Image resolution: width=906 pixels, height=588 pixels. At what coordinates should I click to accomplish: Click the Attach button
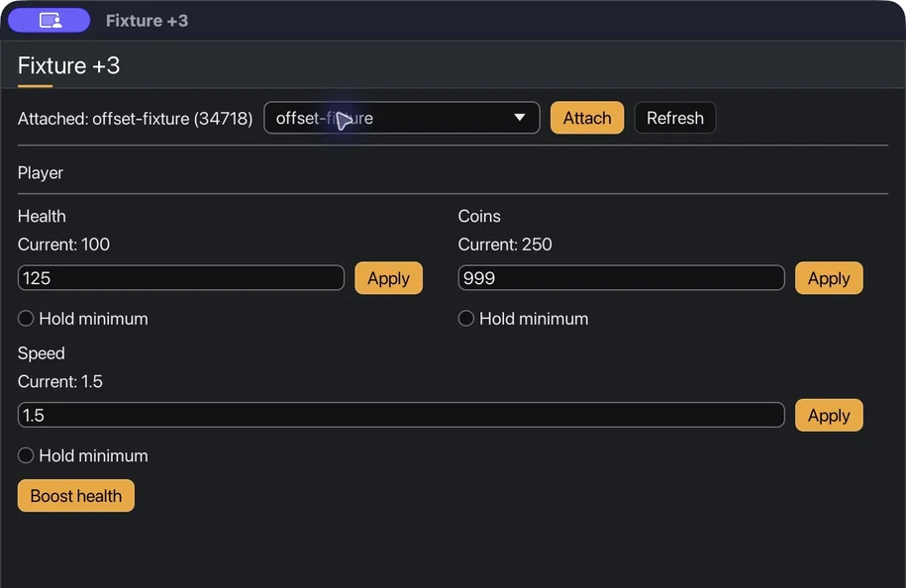coord(587,118)
